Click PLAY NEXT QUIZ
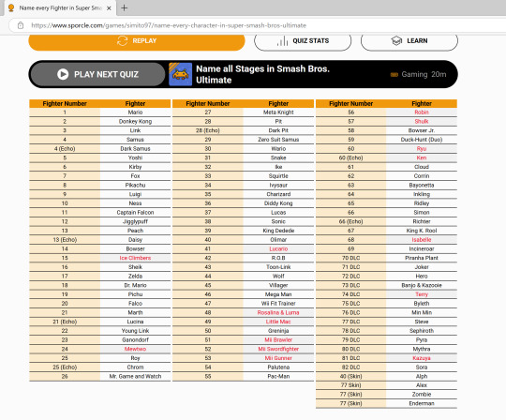 point(97,74)
